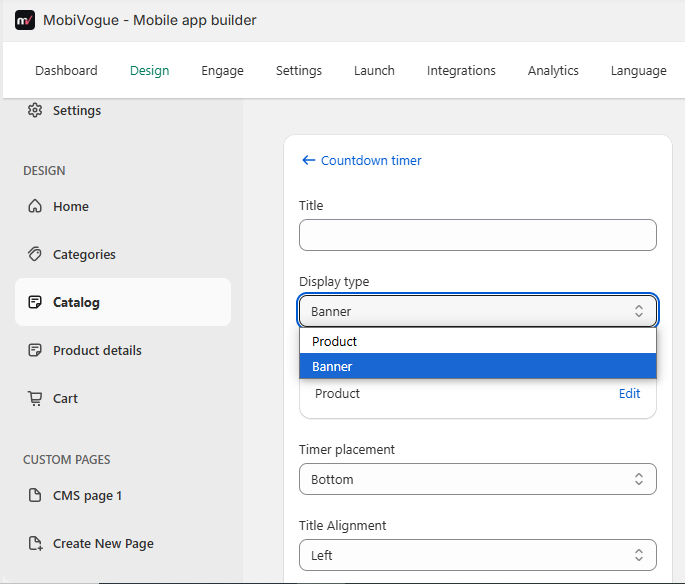The width and height of the screenshot is (685, 584).
Task: Select Categories label in the sidebar
Action: (84, 254)
